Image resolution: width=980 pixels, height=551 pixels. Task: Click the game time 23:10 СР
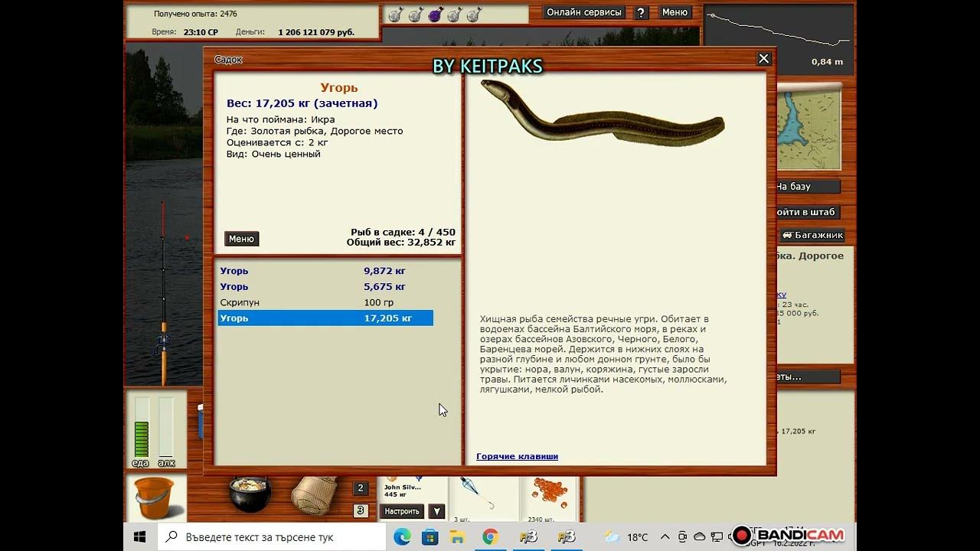pos(201,32)
